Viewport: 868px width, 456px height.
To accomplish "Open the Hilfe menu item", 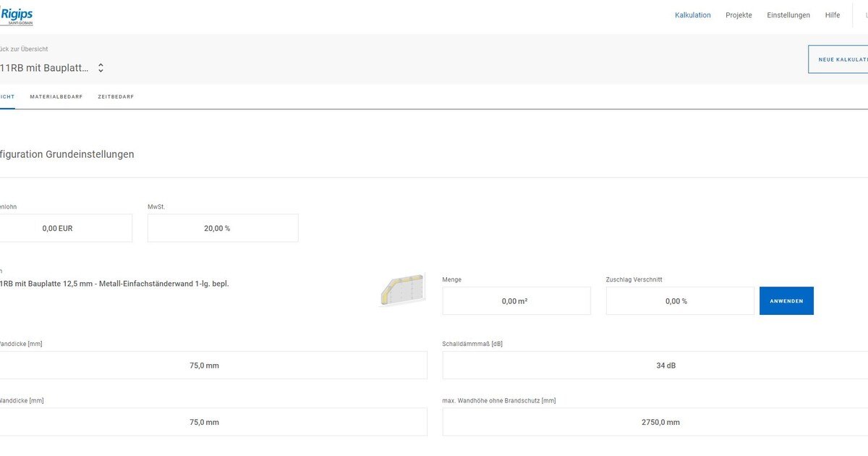I will tap(832, 15).
